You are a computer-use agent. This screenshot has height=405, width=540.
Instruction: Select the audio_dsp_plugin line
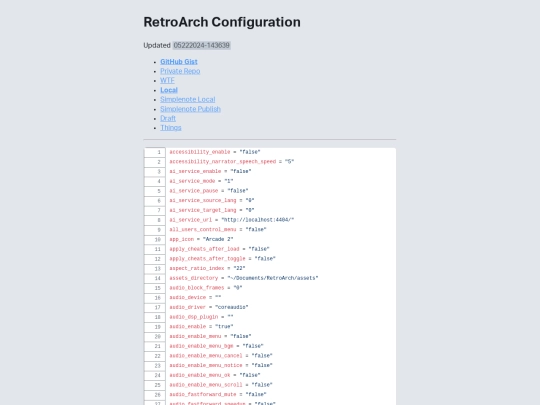click(x=201, y=316)
